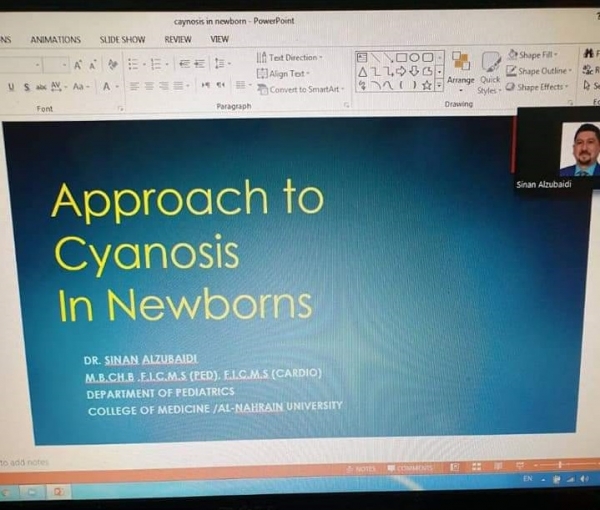The width and height of the screenshot is (600, 510).
Task: Switch to Normal view icon
Action: pos(455,467)
